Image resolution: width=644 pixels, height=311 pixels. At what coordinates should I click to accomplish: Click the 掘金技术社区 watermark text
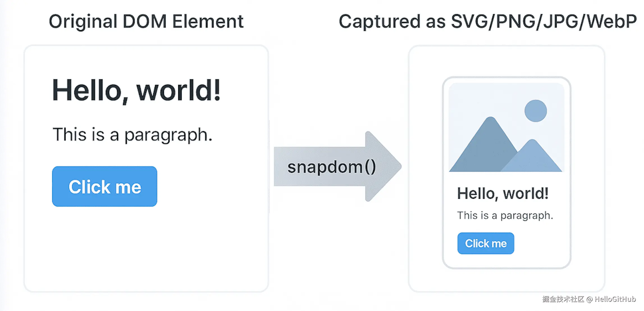[x=563, y=299]
